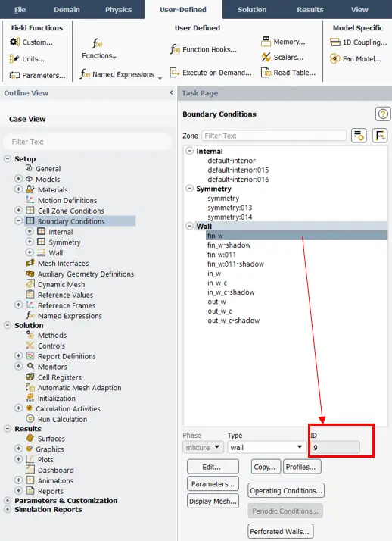Expand Cell Zone Conditions node
The width and height of the screenshot is (392, 541).
click(19, 210)
